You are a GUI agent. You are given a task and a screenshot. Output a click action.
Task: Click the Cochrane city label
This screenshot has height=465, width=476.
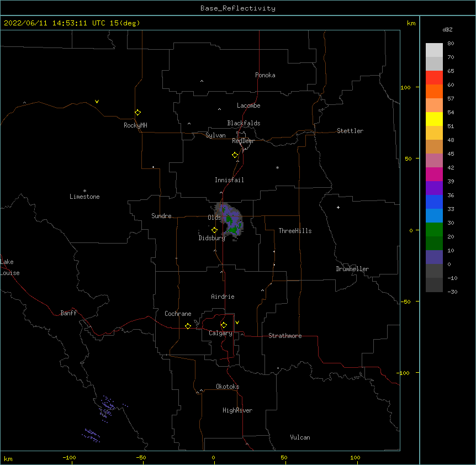[178, 314]
